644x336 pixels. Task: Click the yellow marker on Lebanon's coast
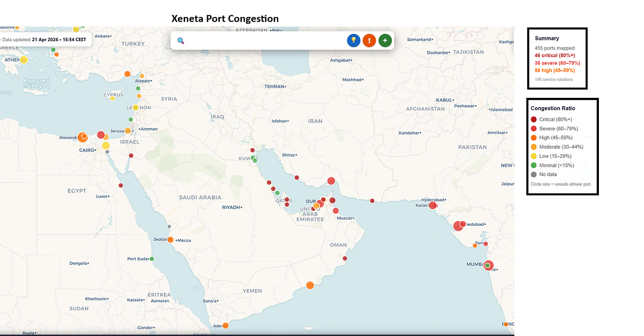pyautogui.click(x=136, y=108)
